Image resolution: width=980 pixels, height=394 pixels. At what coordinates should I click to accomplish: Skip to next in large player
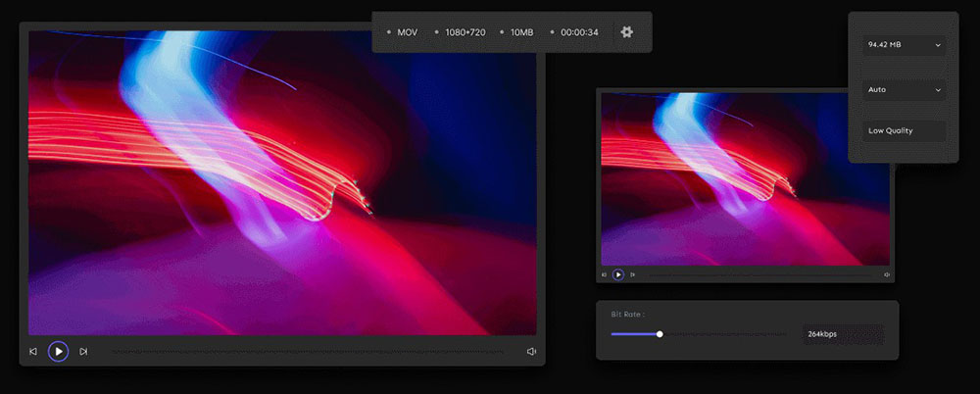coord(83,351)
